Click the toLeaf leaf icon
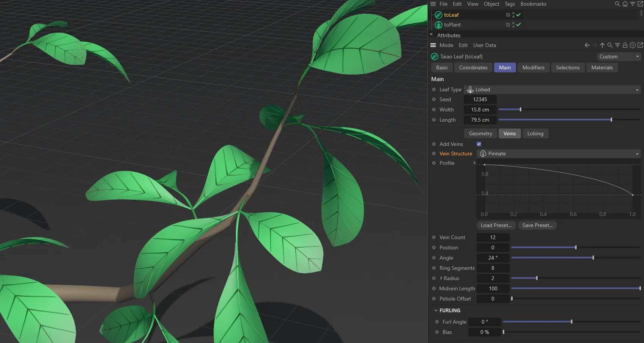Viewport: 644px width, 343px height. (438, 15)
